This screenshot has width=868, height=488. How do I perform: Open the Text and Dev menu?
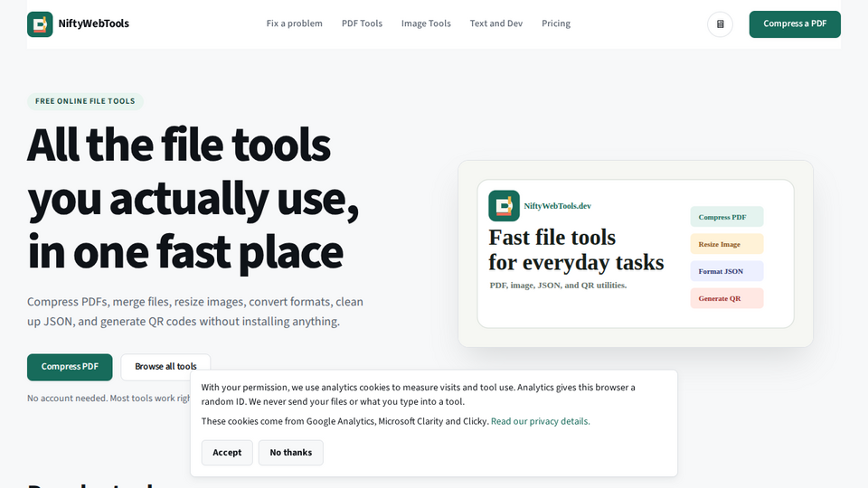pyautogui.click(x=496, y=23)
